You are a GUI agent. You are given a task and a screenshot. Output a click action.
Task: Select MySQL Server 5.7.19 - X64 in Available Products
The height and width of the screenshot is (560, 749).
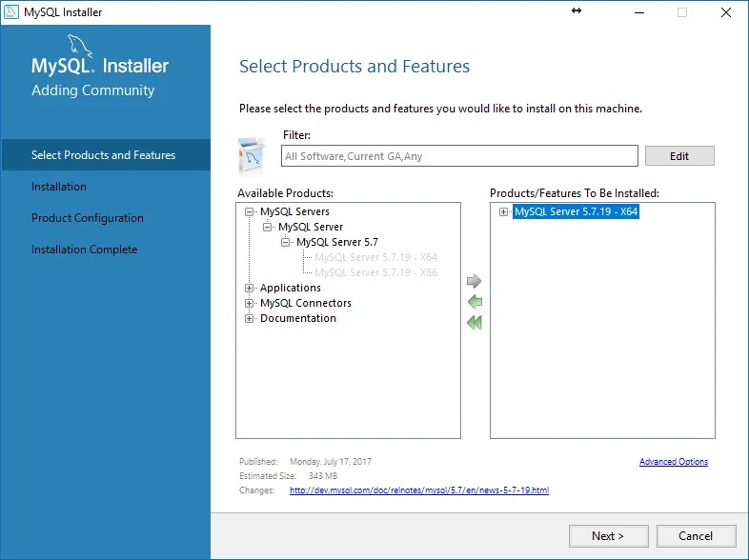pos(375,257)
